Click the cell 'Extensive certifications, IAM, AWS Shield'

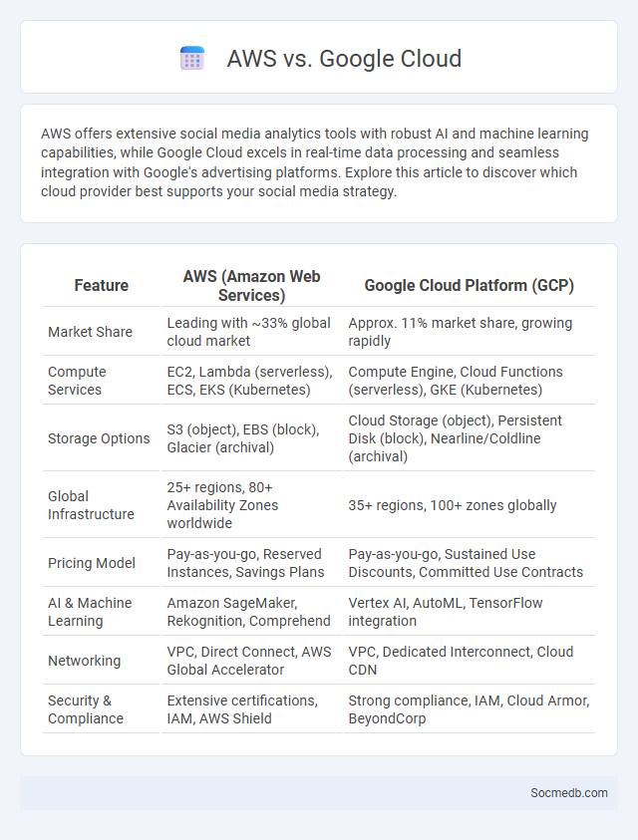[x=251, y=709]
